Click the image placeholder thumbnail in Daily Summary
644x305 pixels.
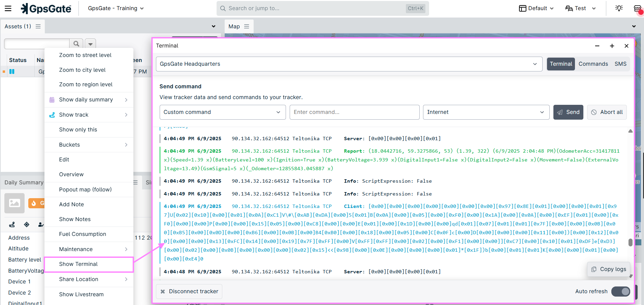[x=14, y=203]
